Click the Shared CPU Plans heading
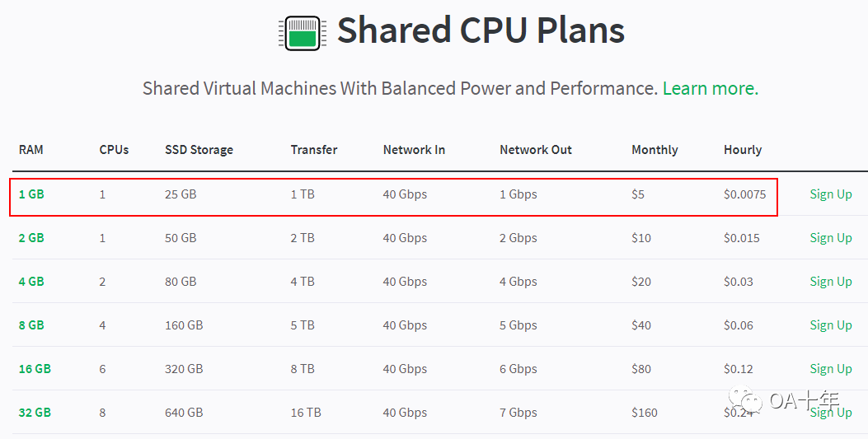The width and height of the screenshot is (868, 439). 481,30
